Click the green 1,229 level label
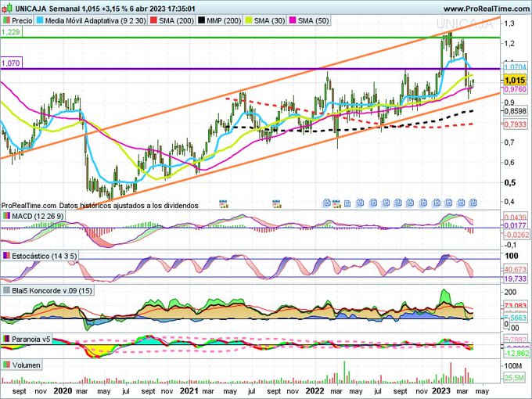This screenshot has width=532, height=399. pos(11,32)
